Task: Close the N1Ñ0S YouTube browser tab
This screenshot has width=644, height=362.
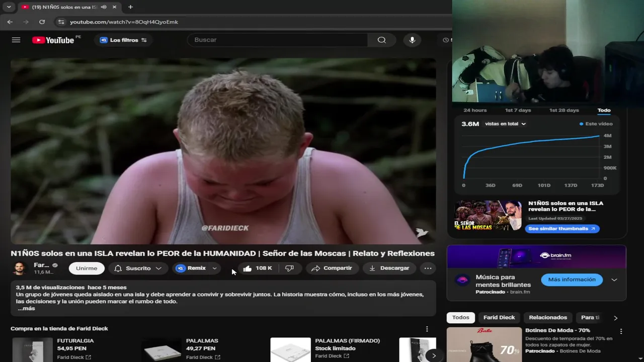Action: [114, 7]
